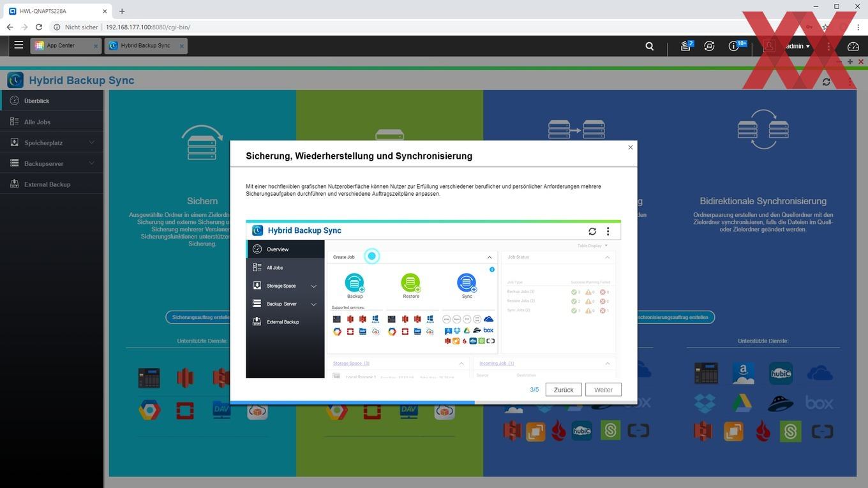The height and width of the screenshot is (488, 868).
Task: Select Google Cloud icon in Sichern panel
Action: pos(149,410)
